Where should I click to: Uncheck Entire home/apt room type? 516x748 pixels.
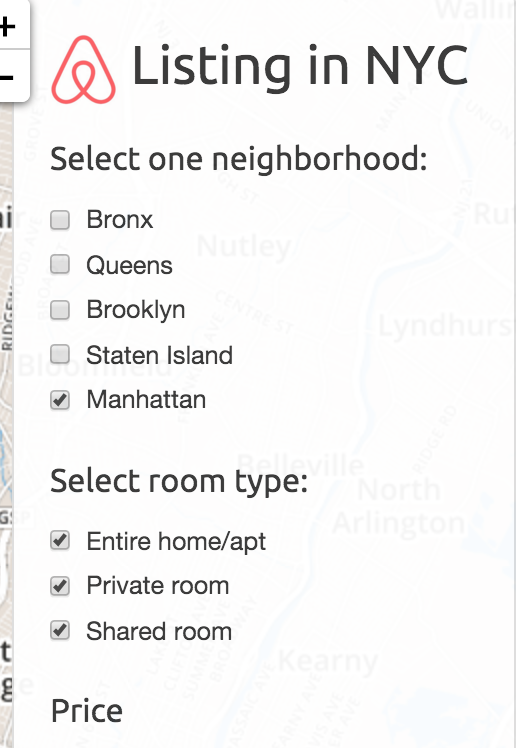point(60,540)
